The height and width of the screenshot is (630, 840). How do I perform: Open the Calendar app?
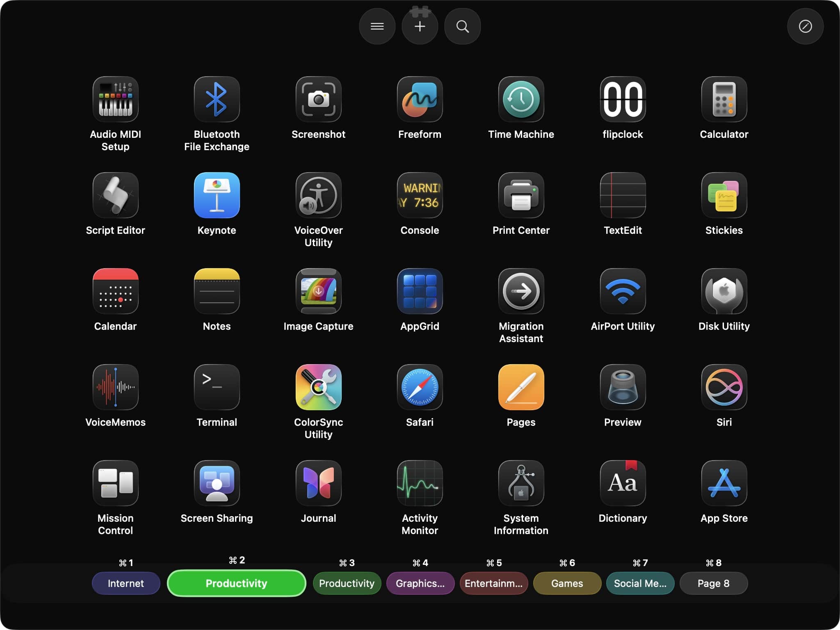coord(115,291)
